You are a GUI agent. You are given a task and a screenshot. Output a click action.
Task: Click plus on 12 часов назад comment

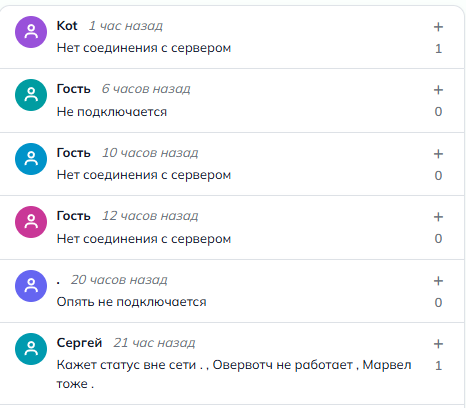point(438,217)
